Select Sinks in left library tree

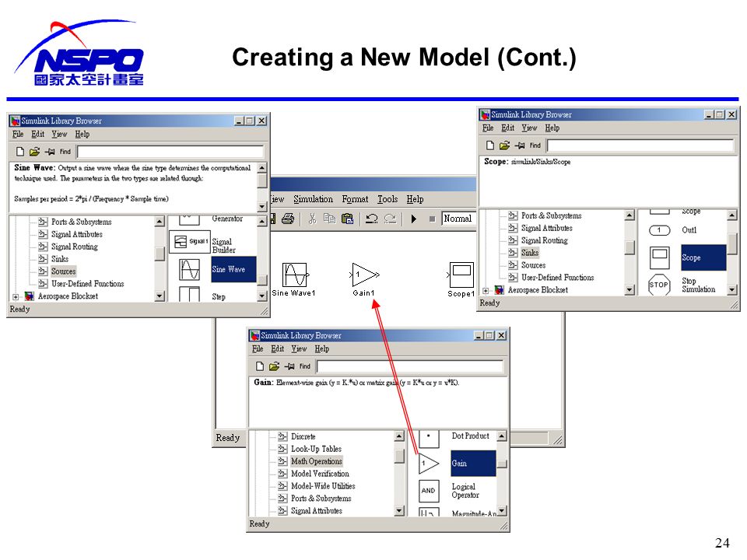(60, 259)
